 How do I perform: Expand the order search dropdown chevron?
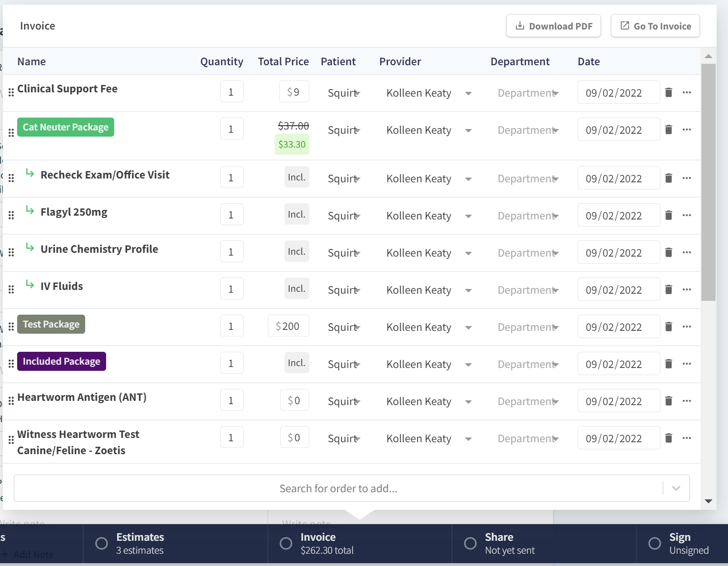(676, 488)
